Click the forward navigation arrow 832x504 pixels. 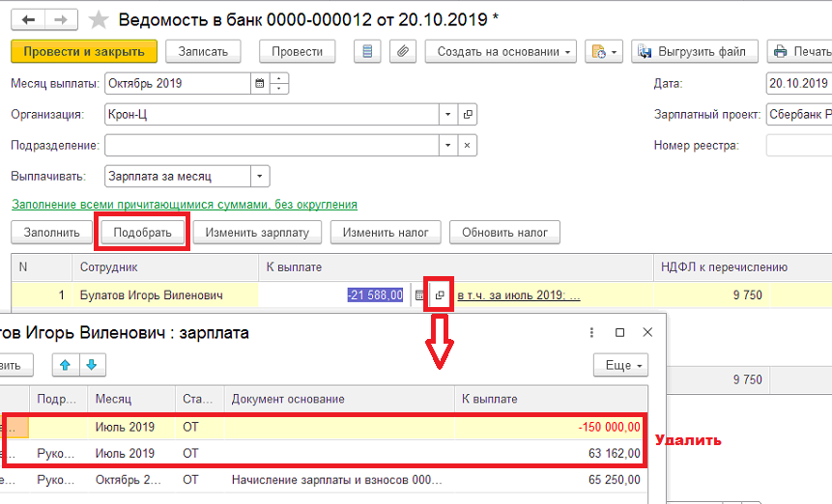[x=61, y=20]
